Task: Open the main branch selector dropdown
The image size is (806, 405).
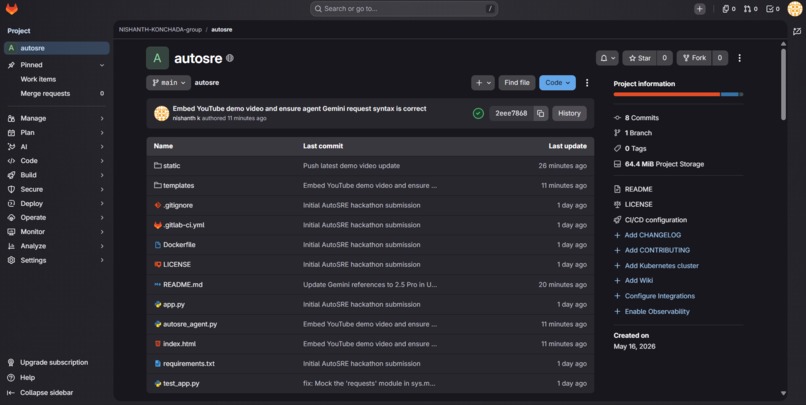Action: (x=169, y=83)
